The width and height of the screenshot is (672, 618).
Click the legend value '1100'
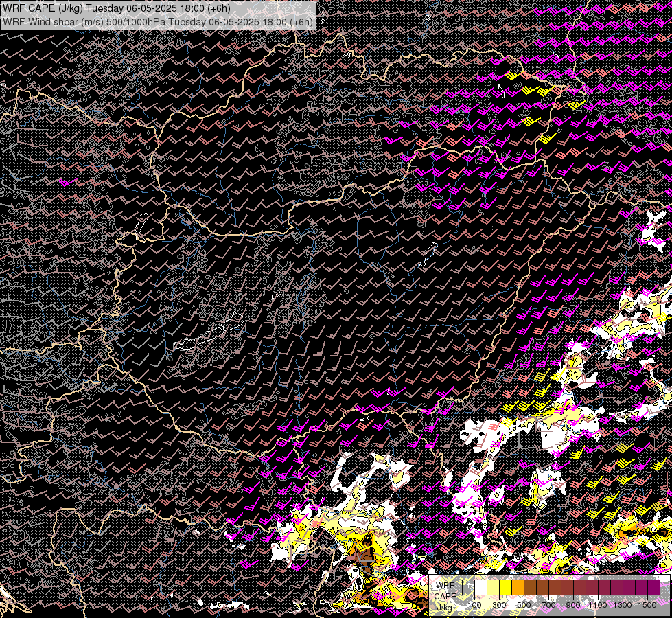click(598, 605)
